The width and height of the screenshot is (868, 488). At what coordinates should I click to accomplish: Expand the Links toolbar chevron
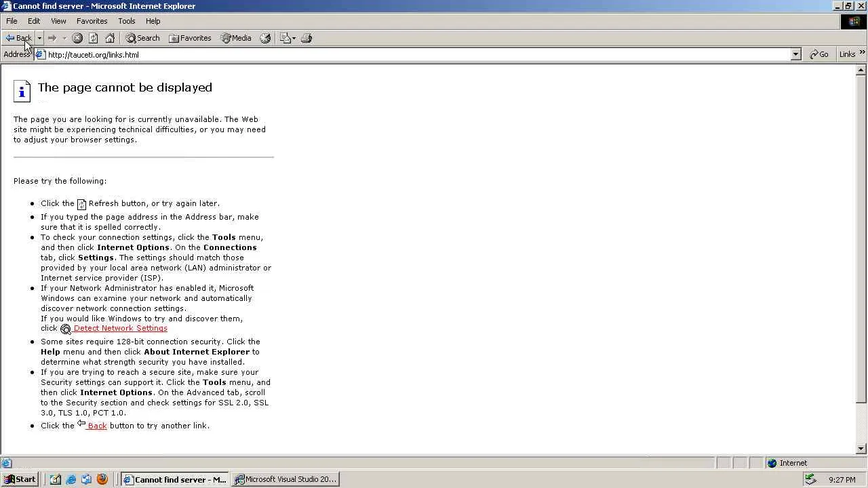862,52
